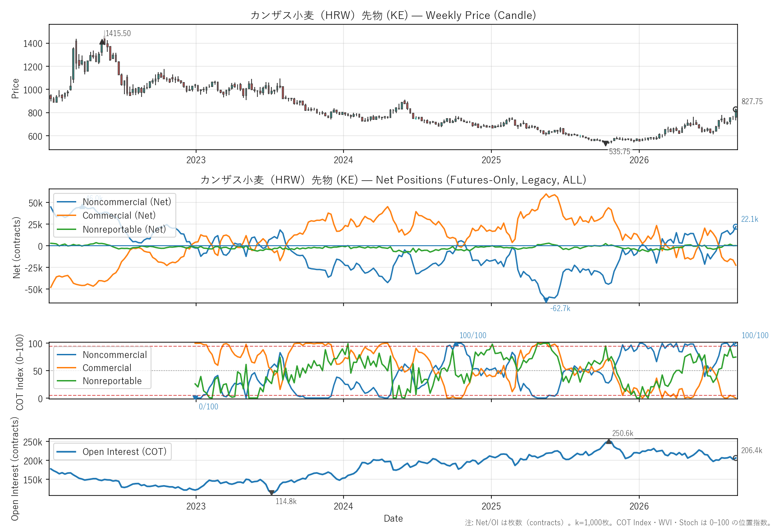Select the 0/100 COT Index annotation

click(208, 407)
